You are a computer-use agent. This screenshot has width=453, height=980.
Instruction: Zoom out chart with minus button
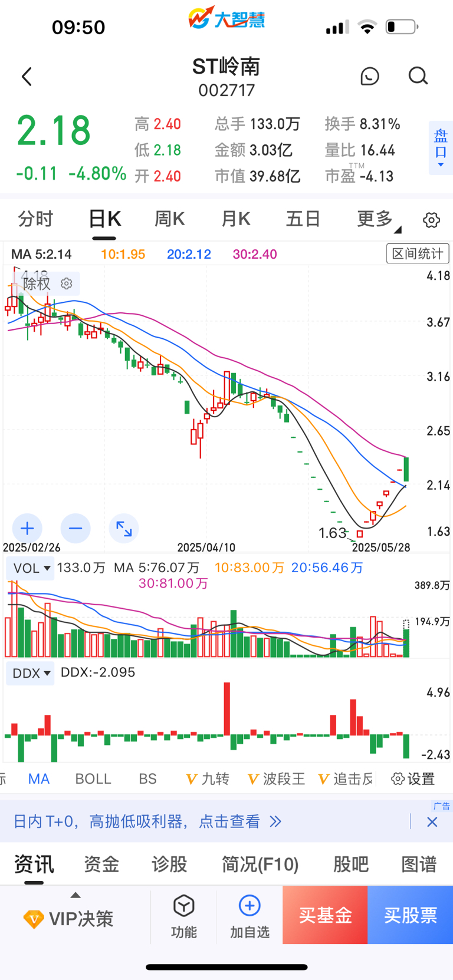75,528
